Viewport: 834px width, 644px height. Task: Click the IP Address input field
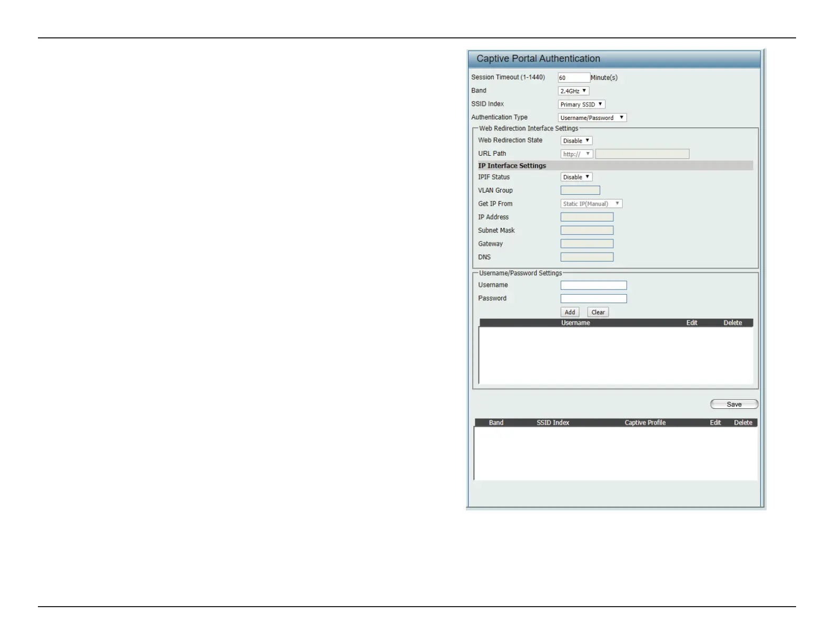pos(587,217)
